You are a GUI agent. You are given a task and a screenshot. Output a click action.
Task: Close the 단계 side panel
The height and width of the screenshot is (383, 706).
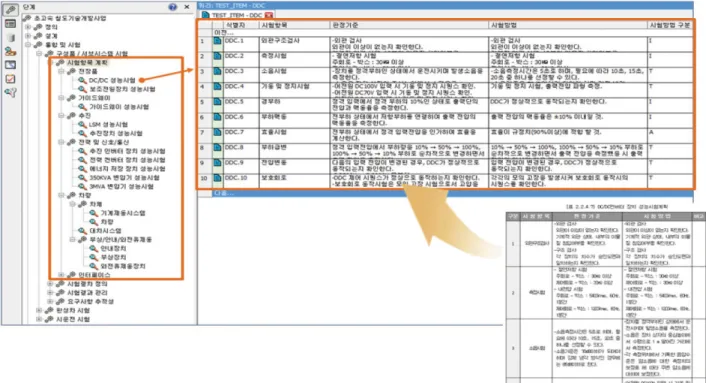point(187,7)
